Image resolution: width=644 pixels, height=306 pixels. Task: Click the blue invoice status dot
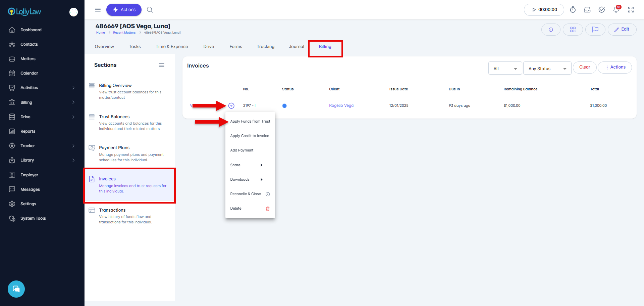tap(284, 106)
